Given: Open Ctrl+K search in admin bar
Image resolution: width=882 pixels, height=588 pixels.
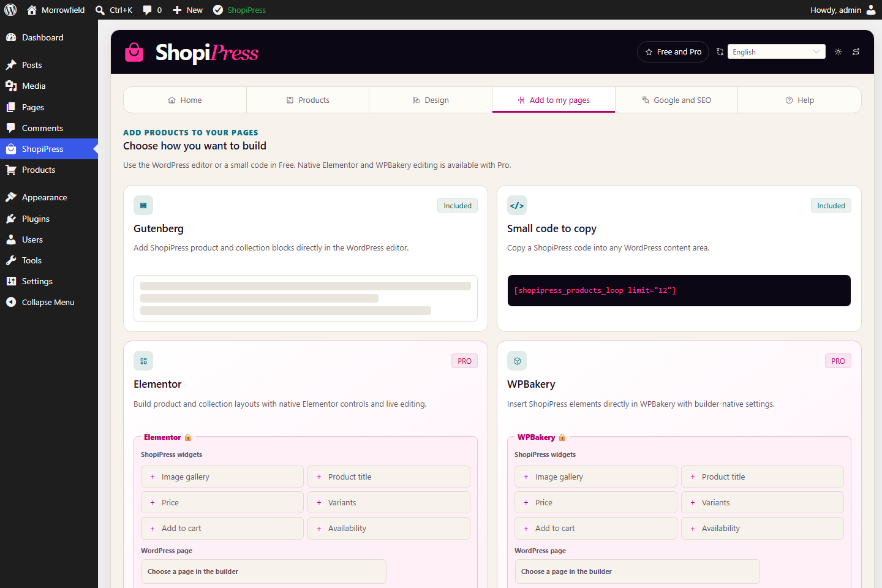Looking at the screenshot, I should [x=114, y=10].
